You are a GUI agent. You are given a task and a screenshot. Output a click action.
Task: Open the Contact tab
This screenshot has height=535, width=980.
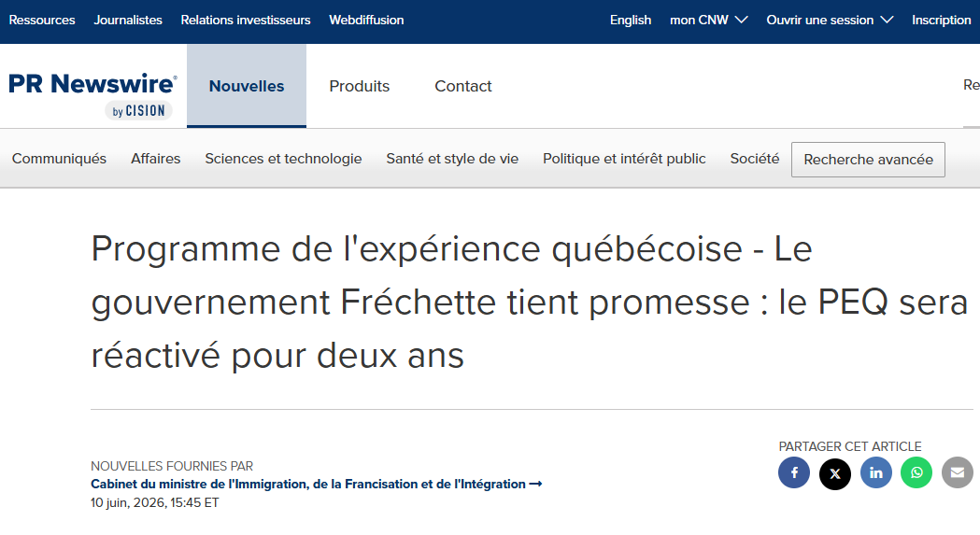(x=463, y=86)
